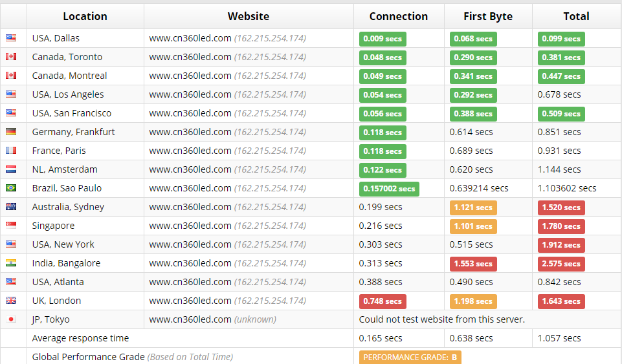Click the Website column header

pyautogui.click(x=249, y=16)
